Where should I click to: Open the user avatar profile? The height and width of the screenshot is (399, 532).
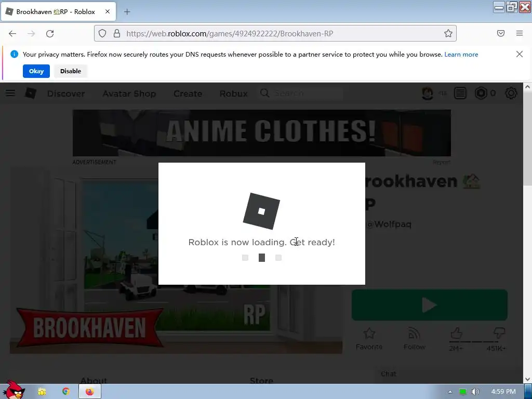pyautogui.click(x=428, y=93)
